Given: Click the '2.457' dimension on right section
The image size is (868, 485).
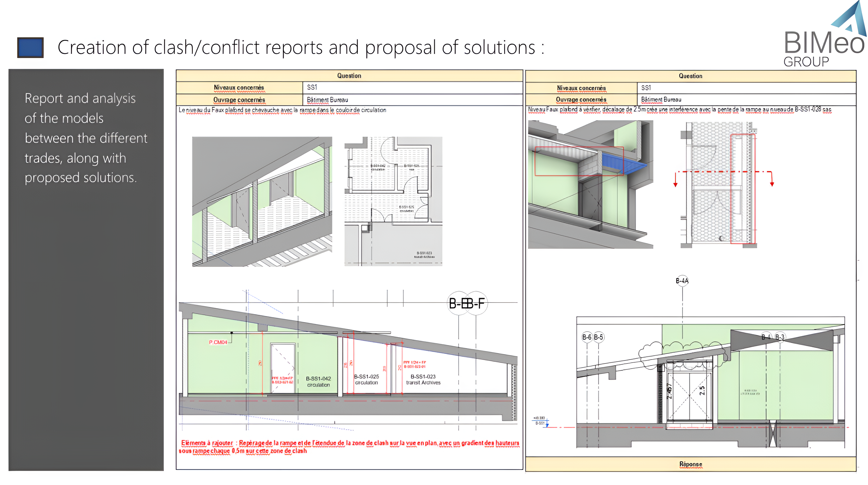Looking at the screenshot, I should coord(669,391).
